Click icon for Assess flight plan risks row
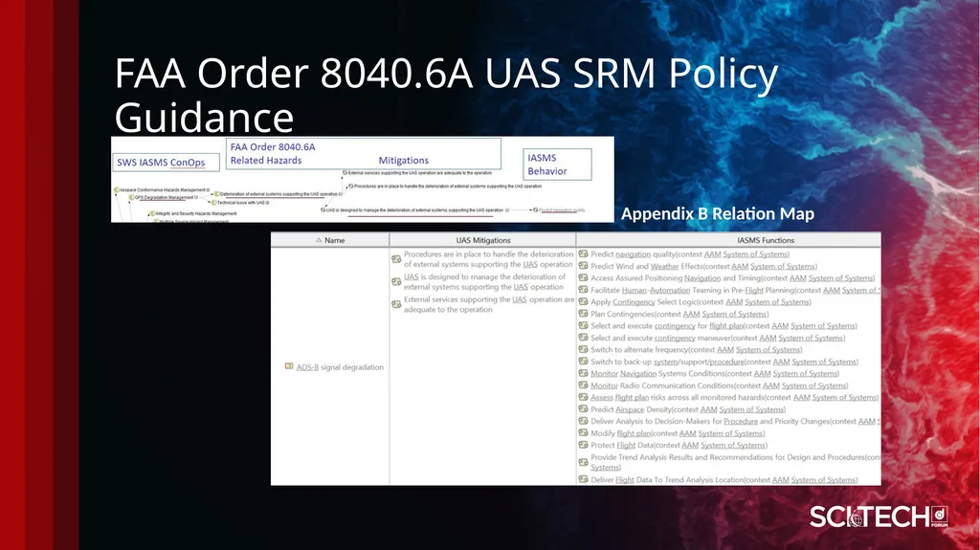The width and height of the screenshot is (980, 550). [583, 397]
